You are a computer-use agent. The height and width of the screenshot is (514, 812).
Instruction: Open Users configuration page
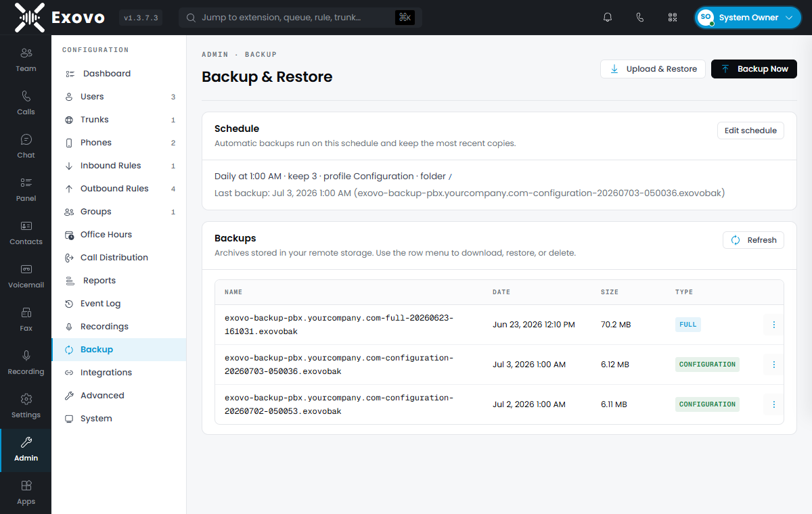[x=118, y=97]
